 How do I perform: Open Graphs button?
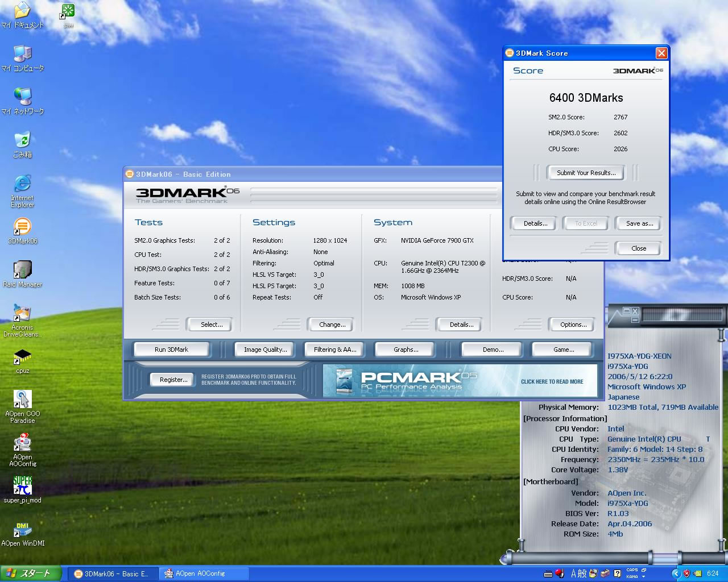pos(406,350)
